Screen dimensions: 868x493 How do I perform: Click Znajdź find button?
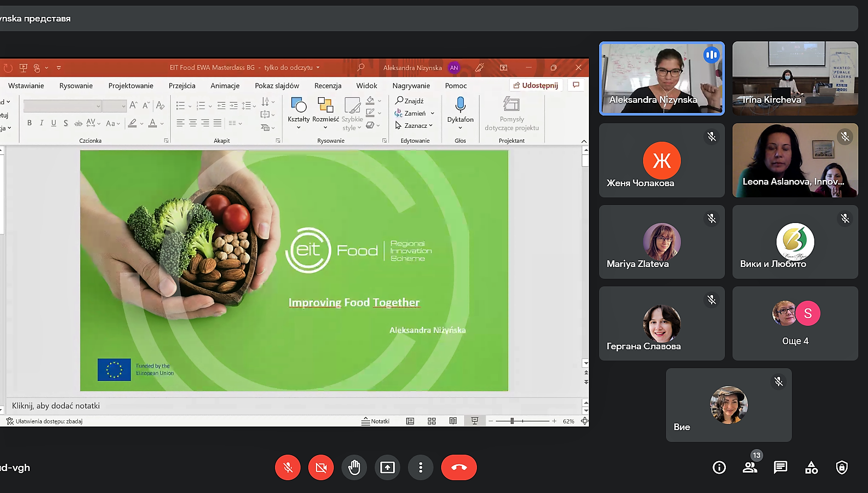(409, 101)
